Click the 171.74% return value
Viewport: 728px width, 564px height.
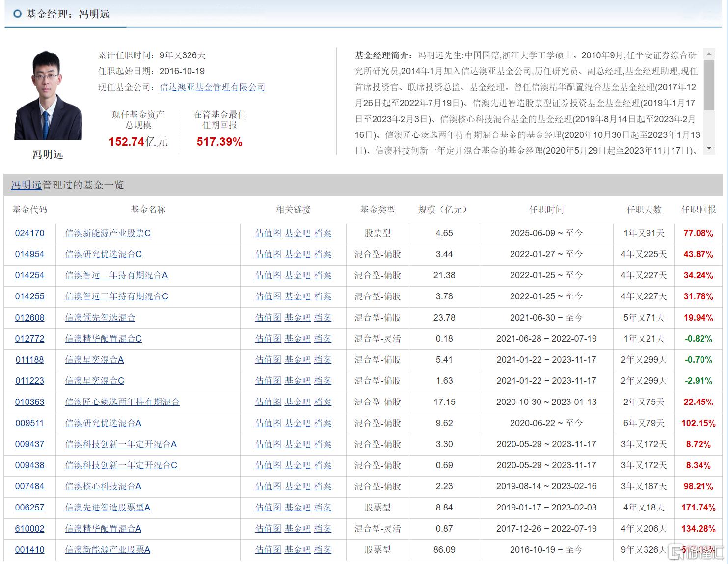point(698,508)
